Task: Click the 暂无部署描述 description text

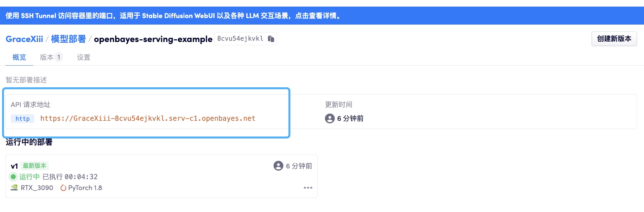Action: [x=26, y=80]
